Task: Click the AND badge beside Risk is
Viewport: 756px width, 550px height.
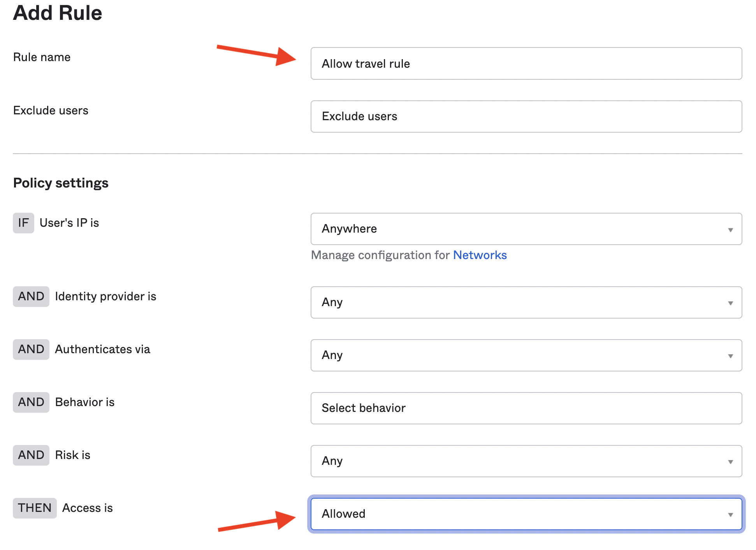Action: tap(31, 455)
